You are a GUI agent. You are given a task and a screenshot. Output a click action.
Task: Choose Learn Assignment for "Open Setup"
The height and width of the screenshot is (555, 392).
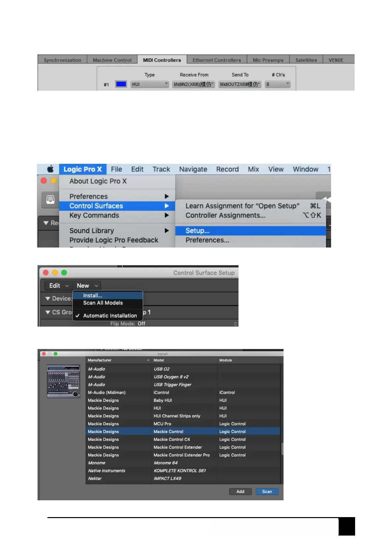tap(251, 206)
